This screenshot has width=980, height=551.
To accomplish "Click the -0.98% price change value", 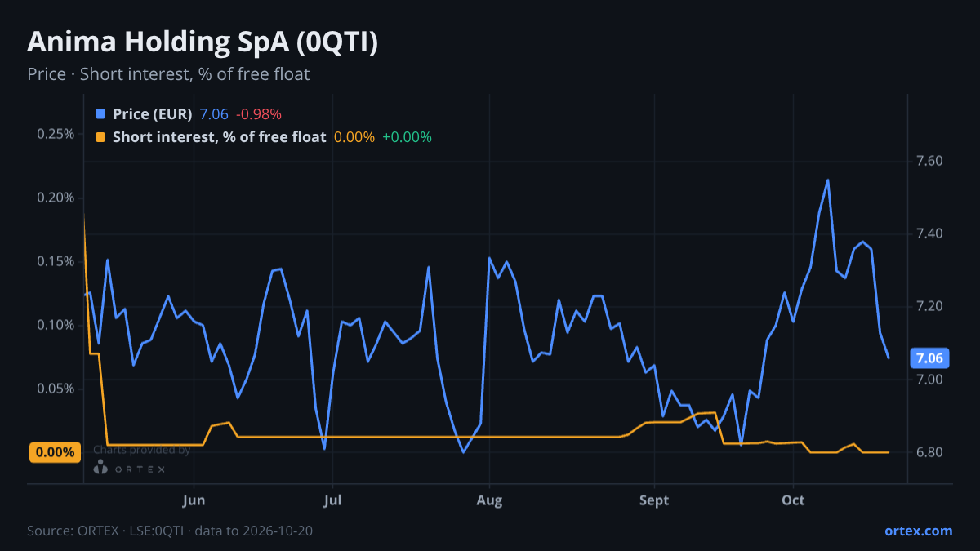I will point(259,114).
